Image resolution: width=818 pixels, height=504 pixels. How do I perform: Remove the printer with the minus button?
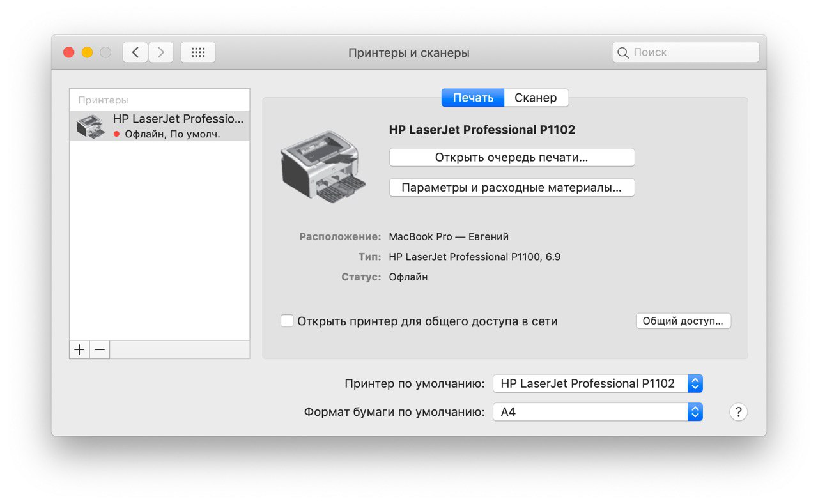tap(100, 349)
